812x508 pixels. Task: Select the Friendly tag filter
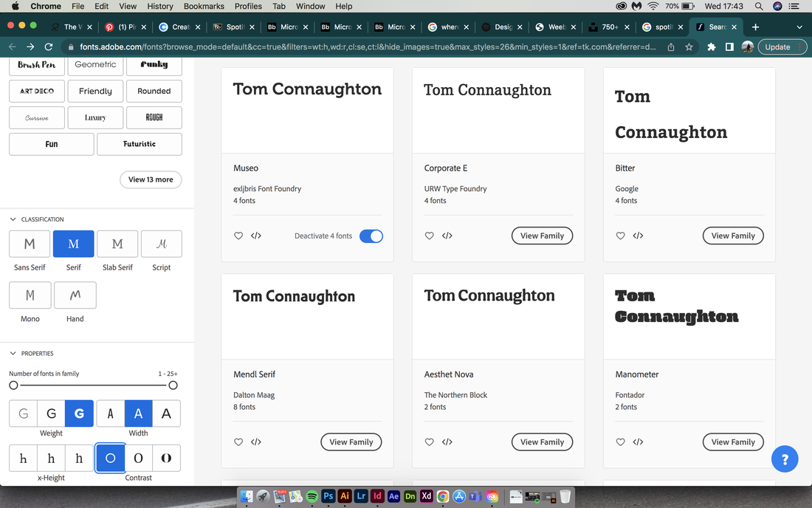[x=95, y=91]
